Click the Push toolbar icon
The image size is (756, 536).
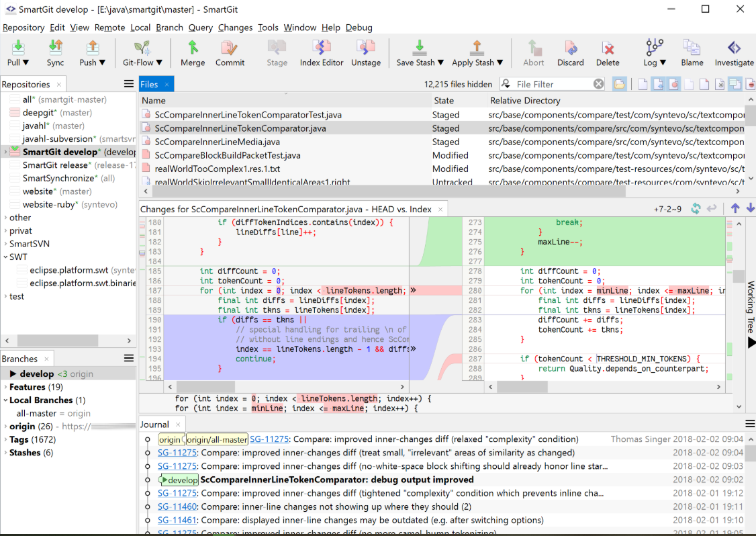pos(92,47)
